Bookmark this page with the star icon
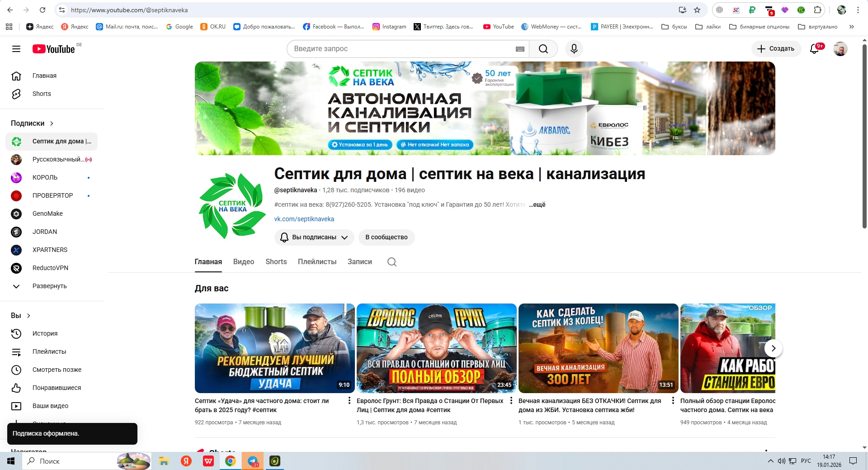The image size is (868, 470). (697, 10)
